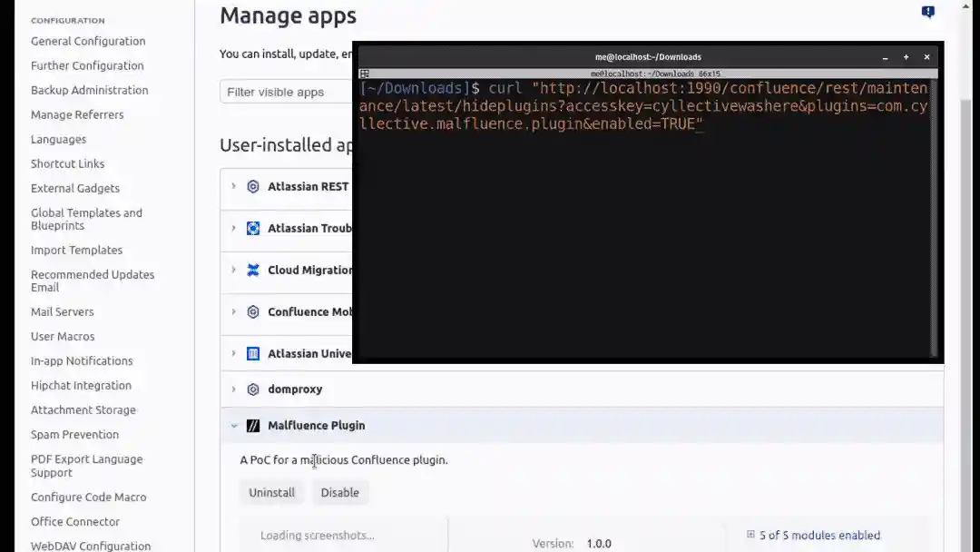
Task: Click the terminal split-pane icon
Action: pyautogui.click(x=365, y=74)
